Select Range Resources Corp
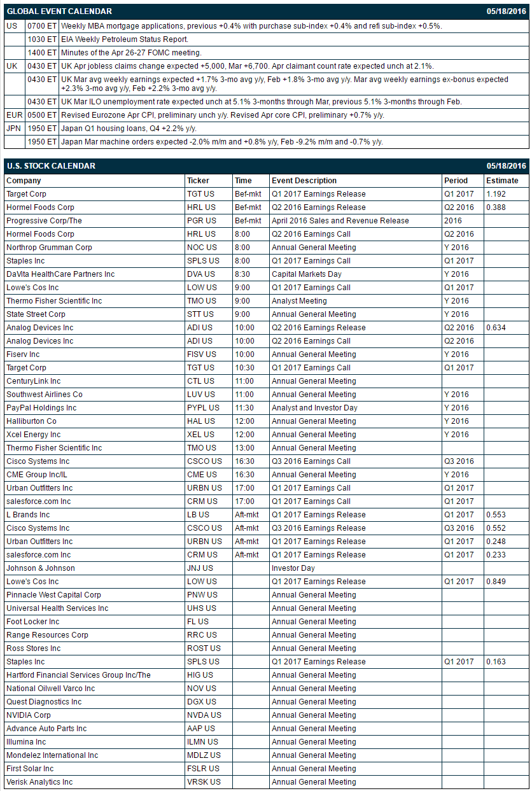Image resolution: width=532 pixels, height=791 pixels. (x=47, y=635)
